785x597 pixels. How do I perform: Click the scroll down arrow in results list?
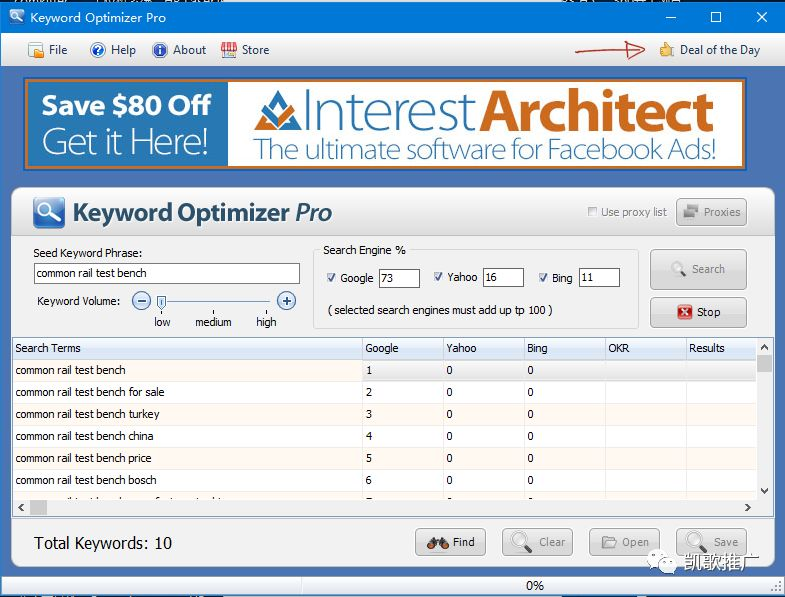[x=764, y=490]
